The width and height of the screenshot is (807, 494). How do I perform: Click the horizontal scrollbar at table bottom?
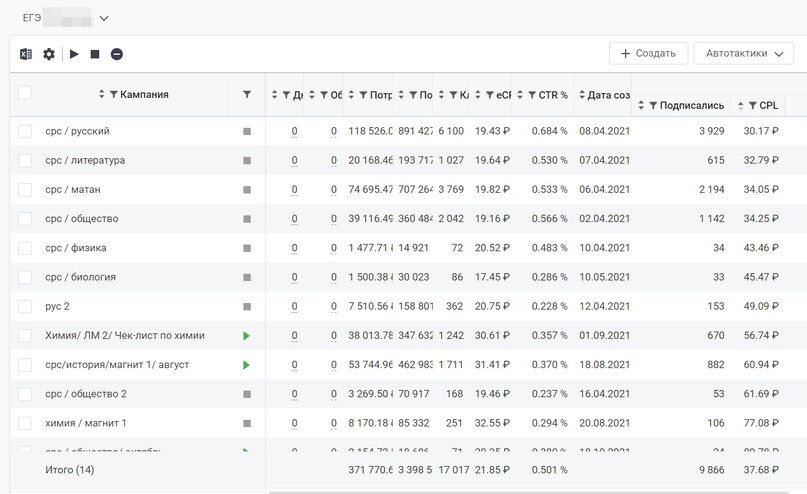pyautogui.click(x=528, y=492)
